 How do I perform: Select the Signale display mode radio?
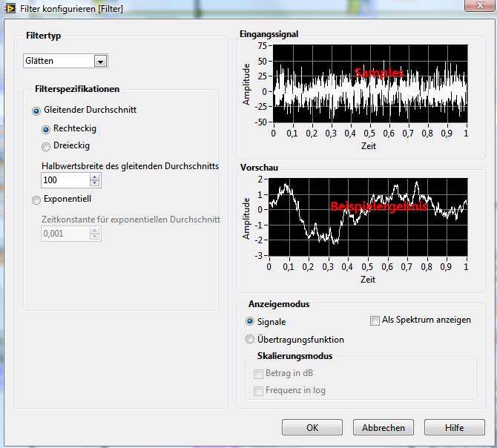[250, 321]
